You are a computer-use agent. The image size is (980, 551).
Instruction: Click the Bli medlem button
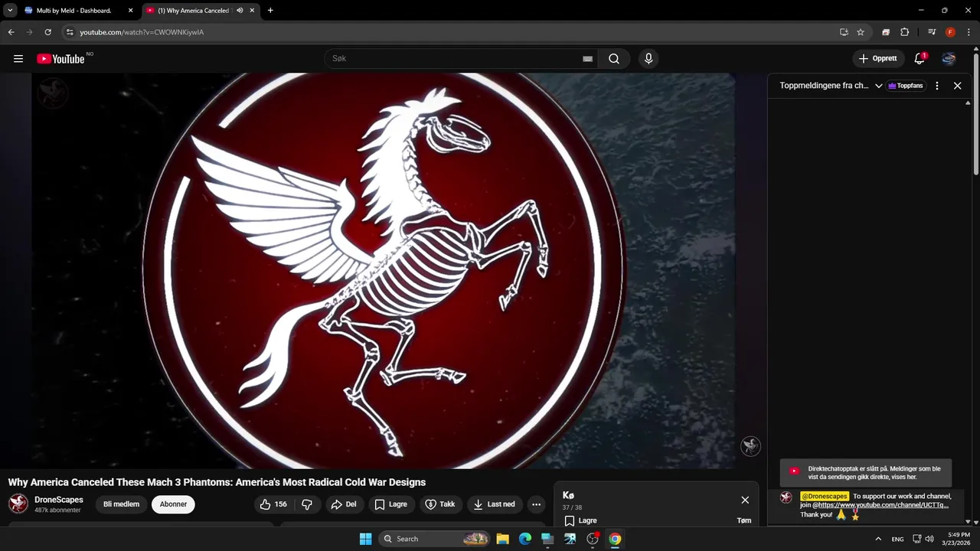point(121,504)
